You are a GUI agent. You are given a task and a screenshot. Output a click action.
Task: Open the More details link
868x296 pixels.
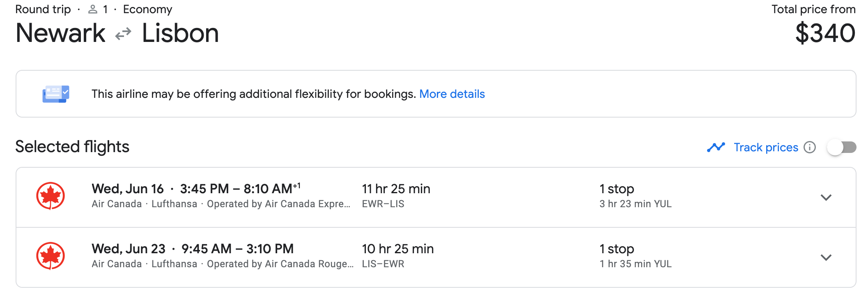point(452,94)
